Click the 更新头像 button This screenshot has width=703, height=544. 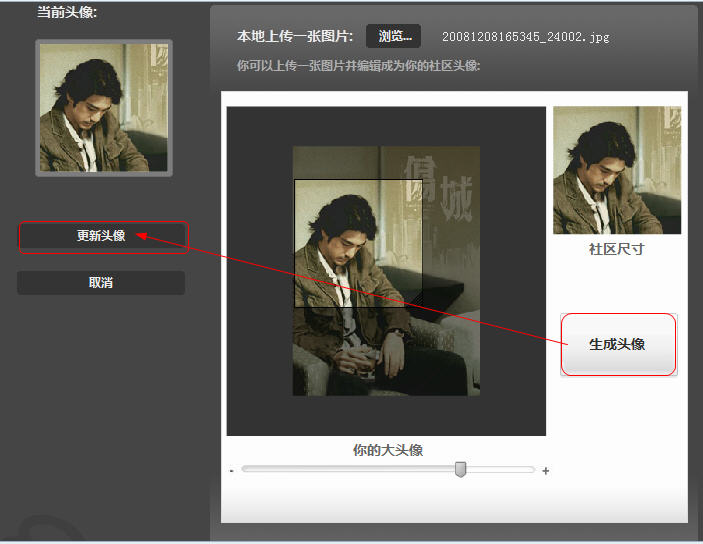(x=101, y=236)
